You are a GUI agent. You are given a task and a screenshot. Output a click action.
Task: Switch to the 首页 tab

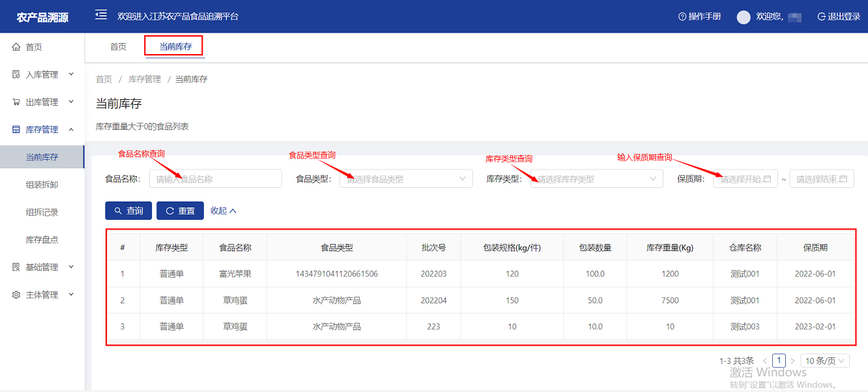point(118,47)
